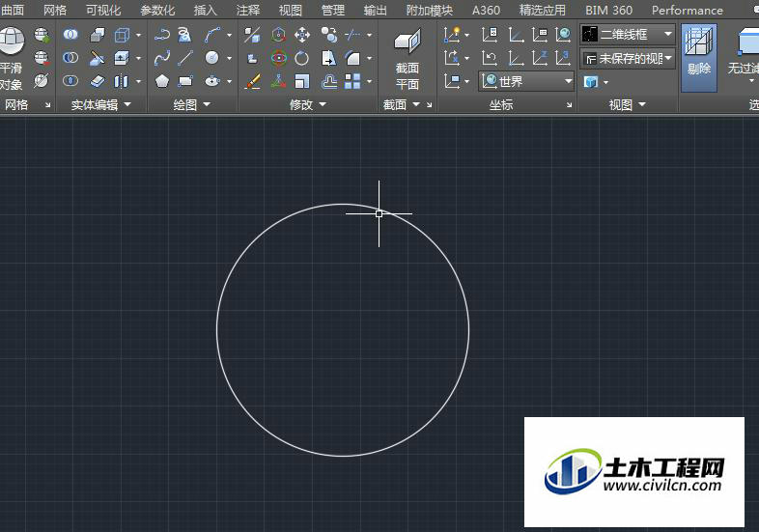This screenshot has width=759, height=532.
Task: Switch to the 参数化 ribbon tab
Action: point(157,11)
